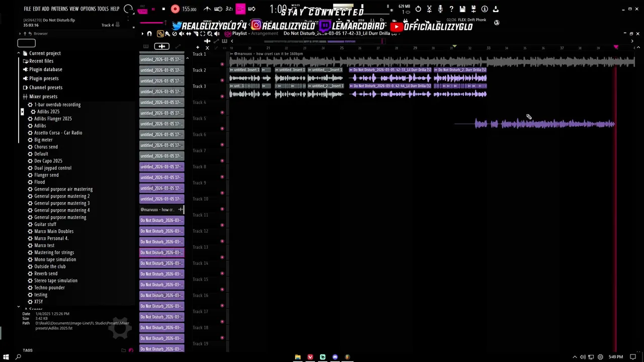Open the project info icon

pos(485,9)
